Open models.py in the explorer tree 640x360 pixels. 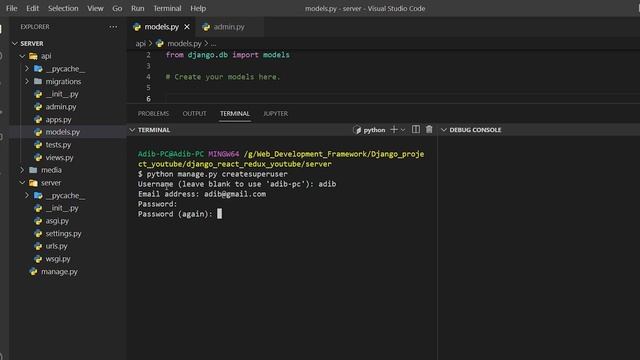pos(62,132)
